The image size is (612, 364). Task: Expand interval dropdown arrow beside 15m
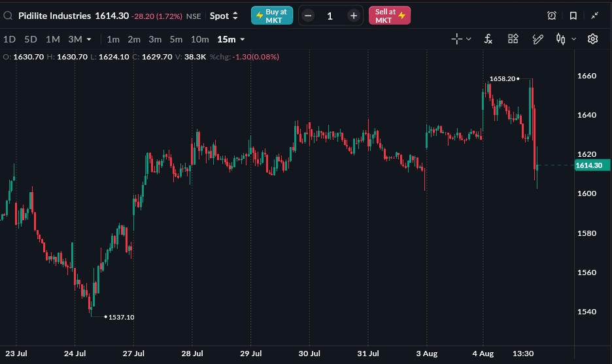243,39
